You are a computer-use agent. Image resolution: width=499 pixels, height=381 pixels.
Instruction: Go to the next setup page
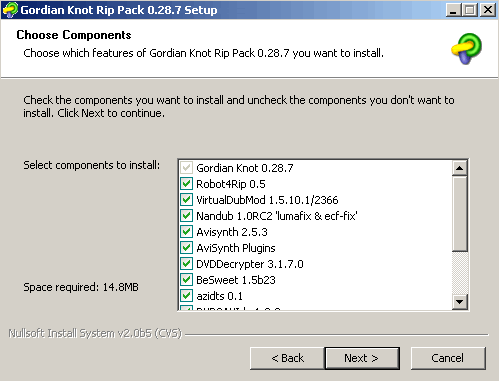point(362,358)
